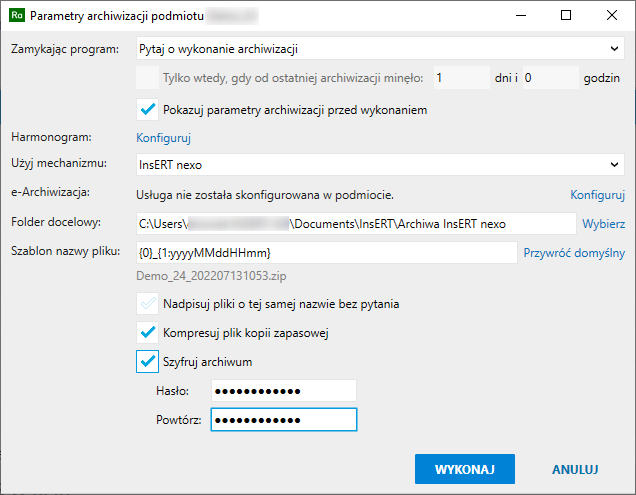636x495 pixels.
Task: Open the Harmonogram 'Konfiguruj' link
Action: click(x=163, y=138)
